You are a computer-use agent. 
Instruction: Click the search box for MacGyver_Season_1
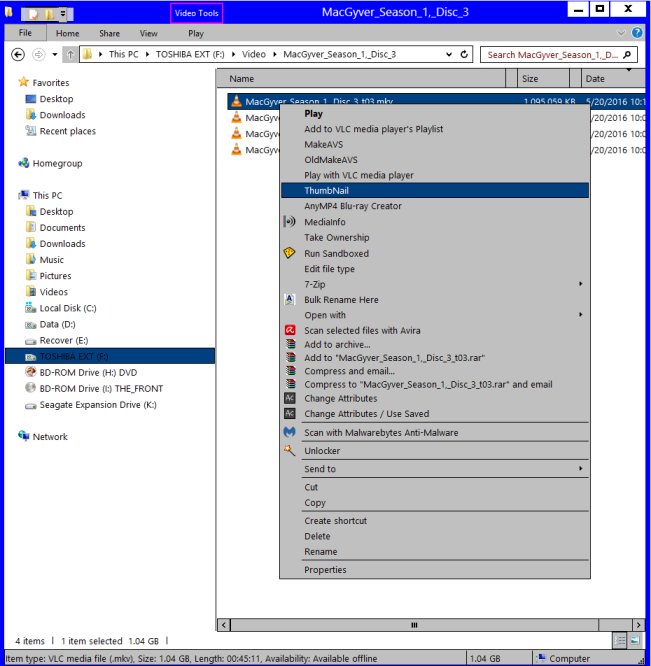558,54
